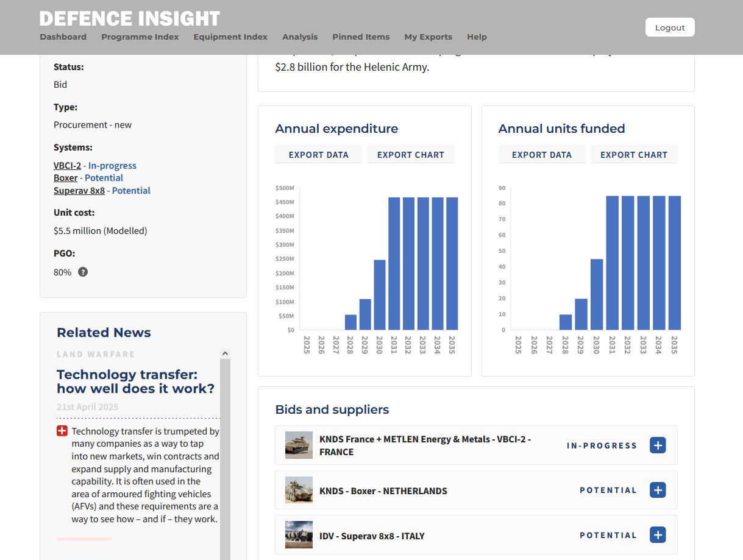Click 'IDV - Superav 8x8 - ITALY' bid title
Image resolution: width=743 pixels, height=560 pixels.
[372, 536]
